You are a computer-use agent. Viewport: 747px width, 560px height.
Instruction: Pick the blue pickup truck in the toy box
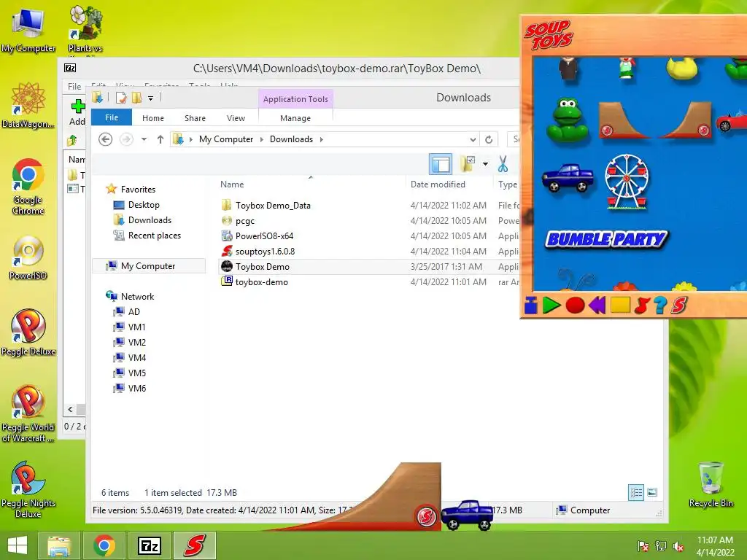pyautogui.click(x=568, y=178)
